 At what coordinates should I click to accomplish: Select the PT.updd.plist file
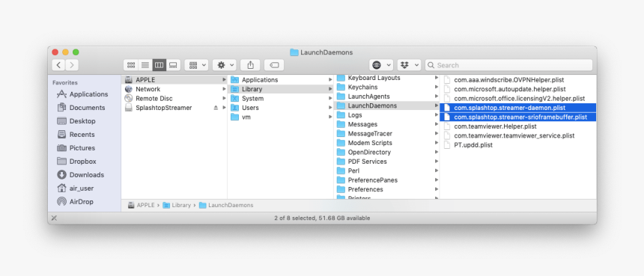click(518, 145)
